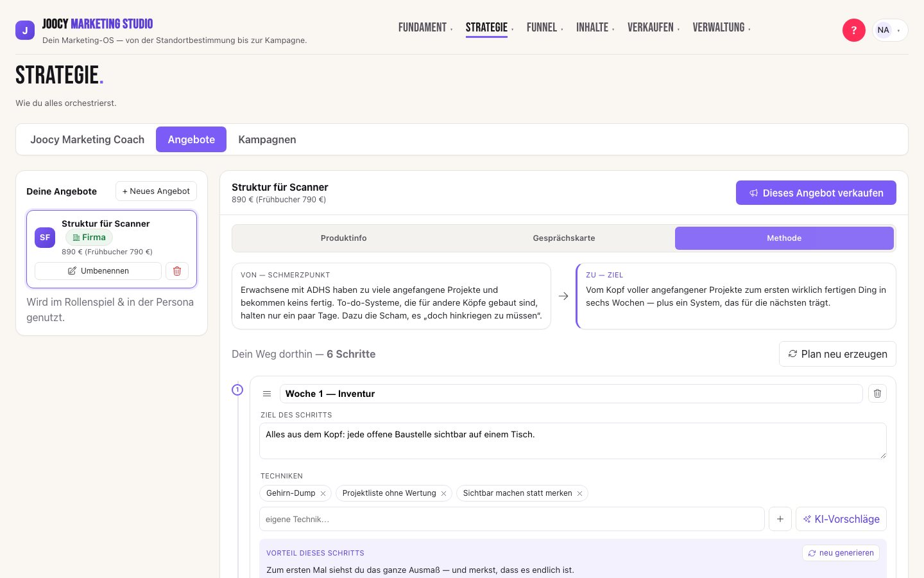Click the SF offer avatar badge
Viewport: 924px width, 578px height.
point(45,238)
